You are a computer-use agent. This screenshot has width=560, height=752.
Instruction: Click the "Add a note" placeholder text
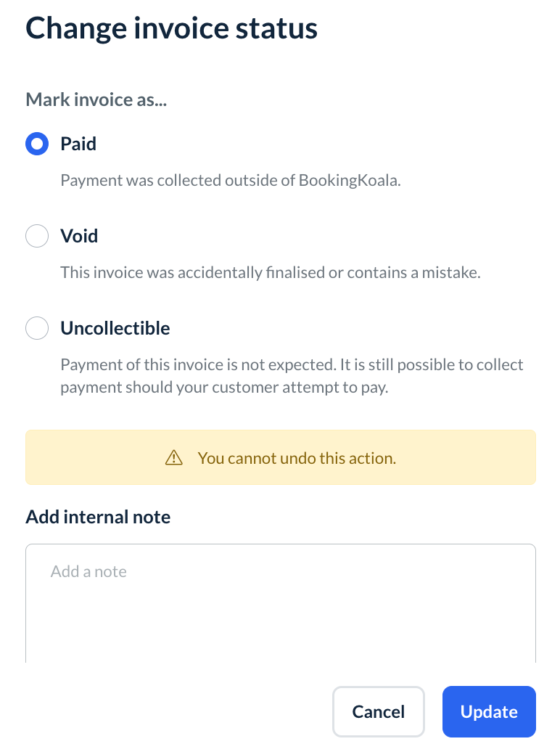pyautogui.click(x=88, y=571)
